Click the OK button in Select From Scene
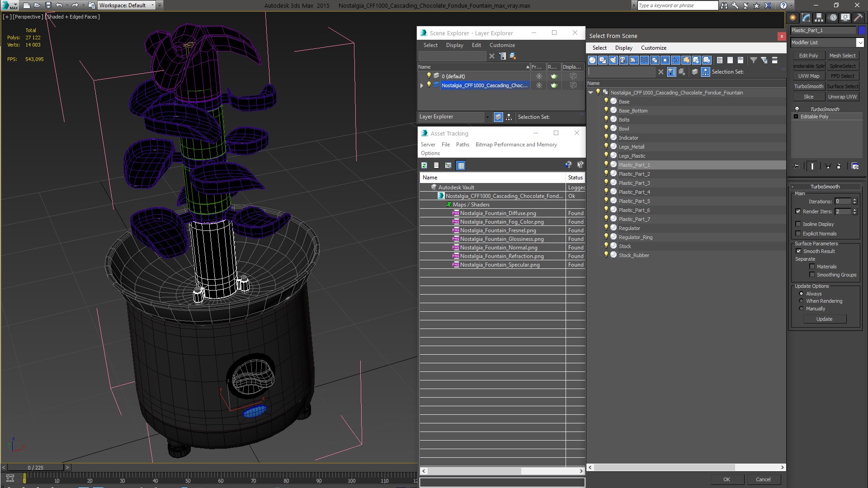Screen dimensions: 868x488 pyautogui.click(x=726, y=479)
